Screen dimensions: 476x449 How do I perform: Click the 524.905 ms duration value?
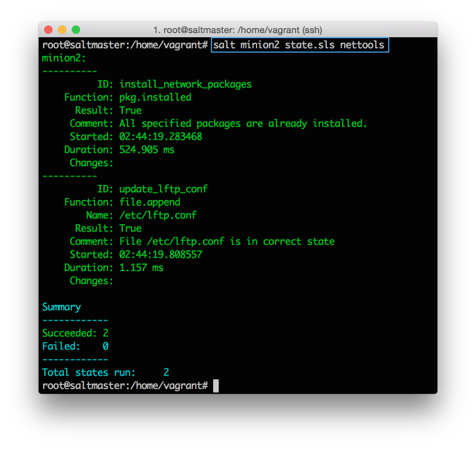[146, 150]
